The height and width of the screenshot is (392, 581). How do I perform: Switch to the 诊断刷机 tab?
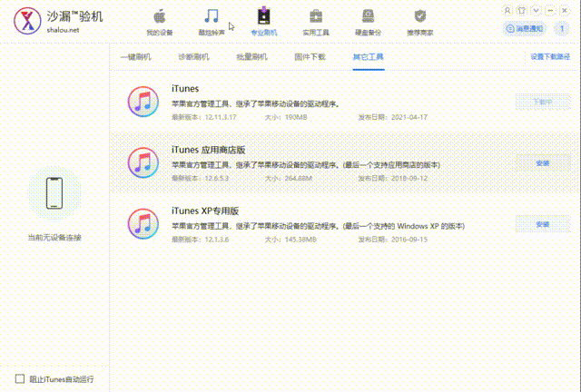pyautogui.click(x=193, y=57)
